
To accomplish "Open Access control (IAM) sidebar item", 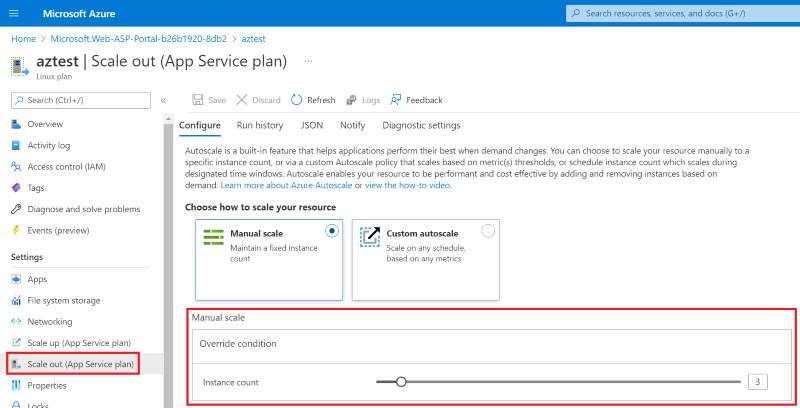I will tap(66, 166).
